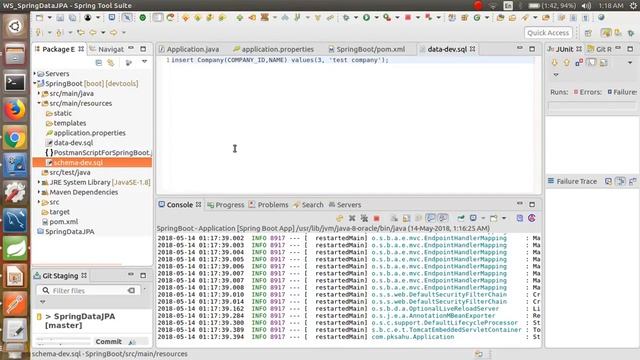The image size is (640, 360).
Task: Open Package Explorer View Menu triangle
Action: 144,62
